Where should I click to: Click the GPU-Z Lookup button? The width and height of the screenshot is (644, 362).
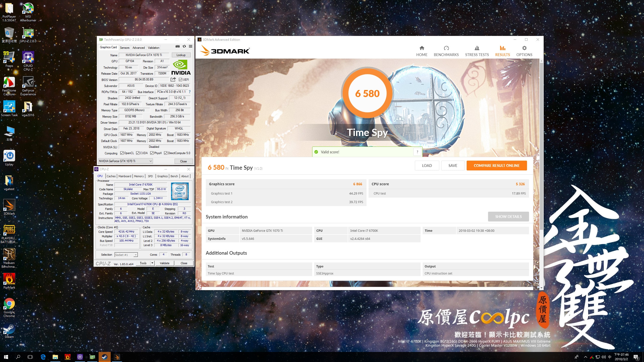(181, 55)
